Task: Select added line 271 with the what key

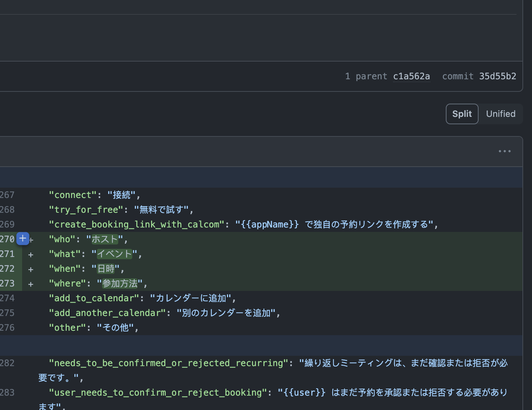Action: point(7,254)
